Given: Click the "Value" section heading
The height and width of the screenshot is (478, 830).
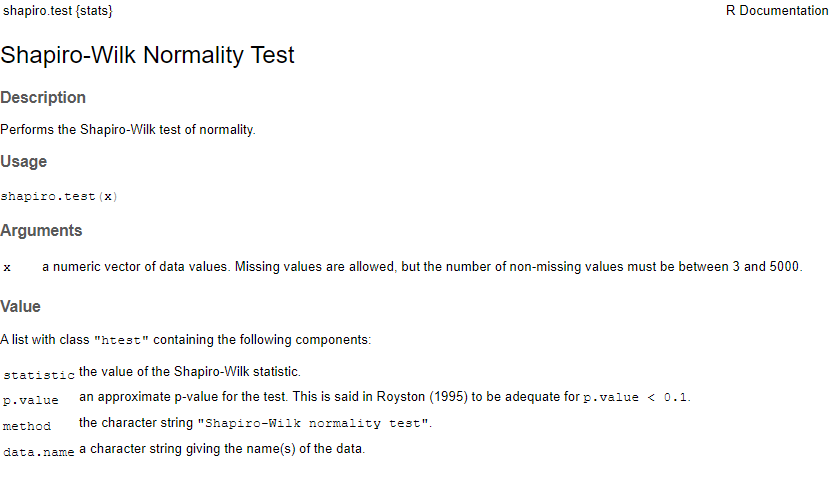Looking at the screenshot, I should point(20,307).
